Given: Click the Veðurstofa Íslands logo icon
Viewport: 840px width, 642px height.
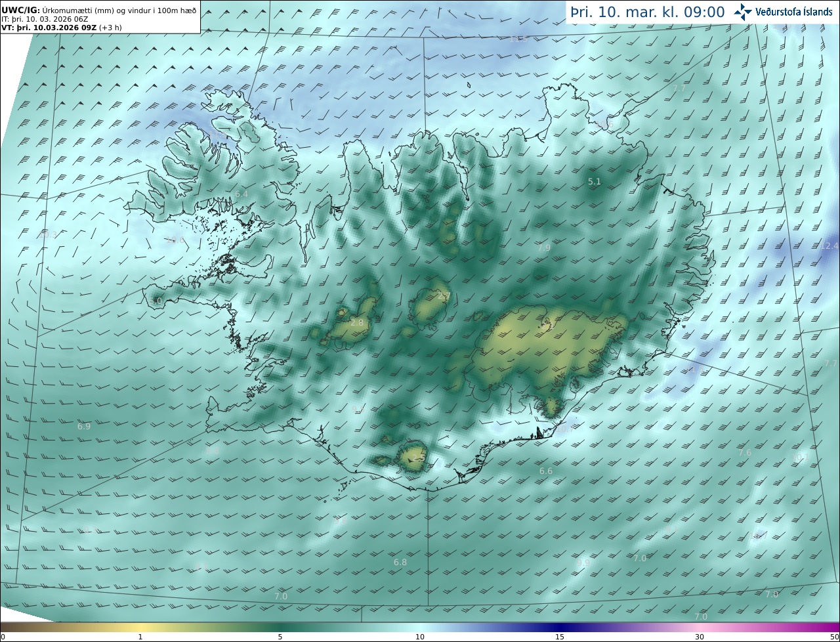Looking at the screenshot, I should click(x=743, y=12).
